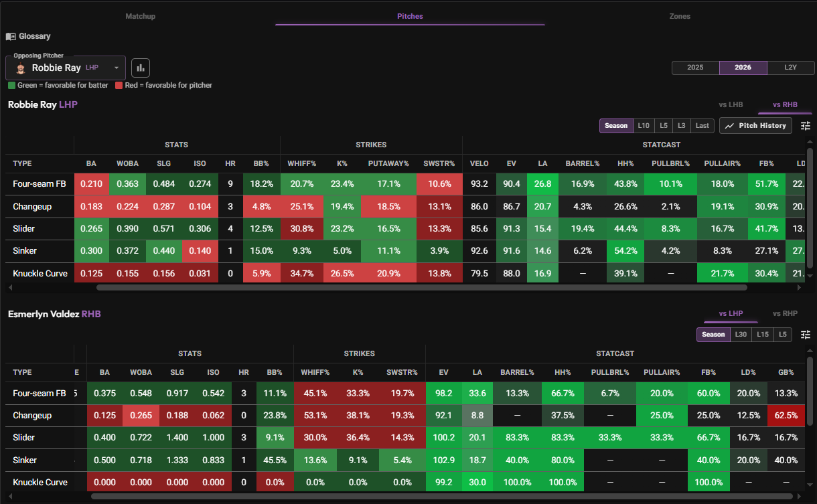
Task: Switch to the Matchup tab
Action: [x=140, y=16]
